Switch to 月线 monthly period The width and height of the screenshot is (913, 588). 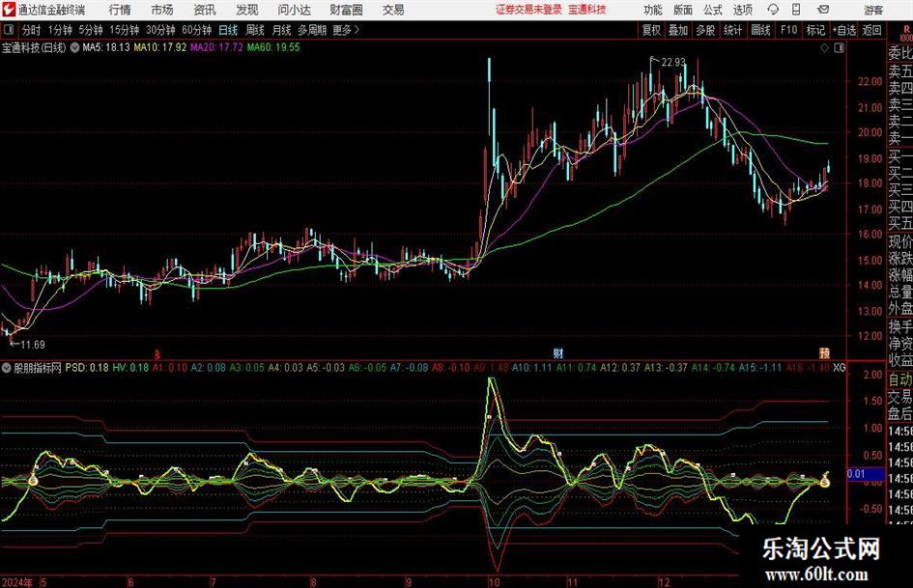tap(282, 30)
